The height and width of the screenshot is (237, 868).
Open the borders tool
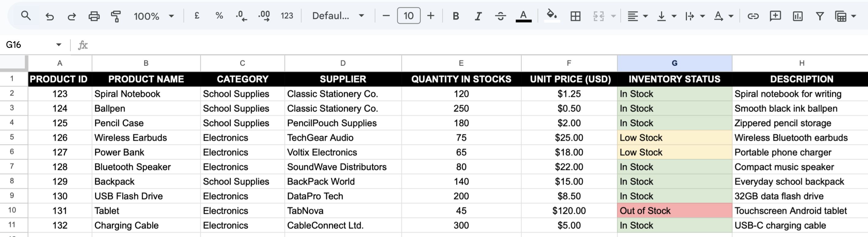pyautogui.click(x=575, y=16)
